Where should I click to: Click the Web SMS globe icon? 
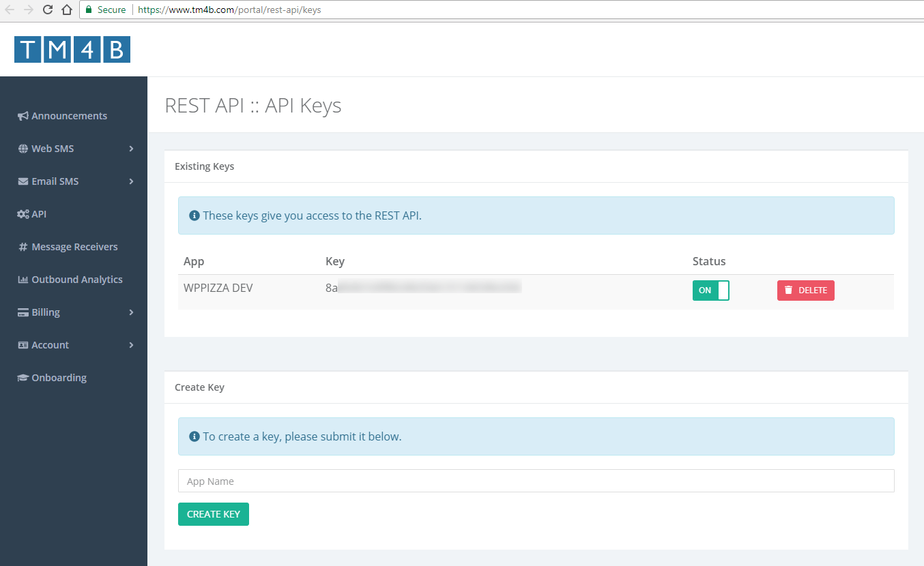(x=23, y=149)
